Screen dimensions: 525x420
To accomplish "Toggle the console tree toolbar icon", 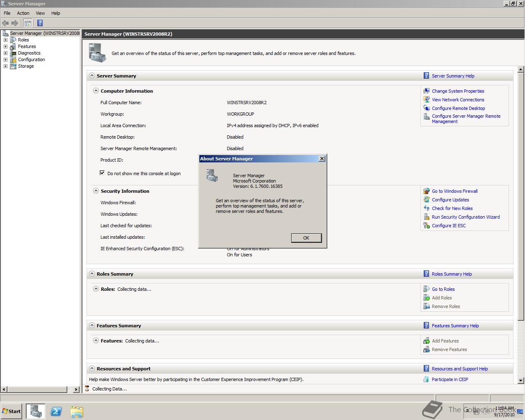I will (x=27, y=23).
